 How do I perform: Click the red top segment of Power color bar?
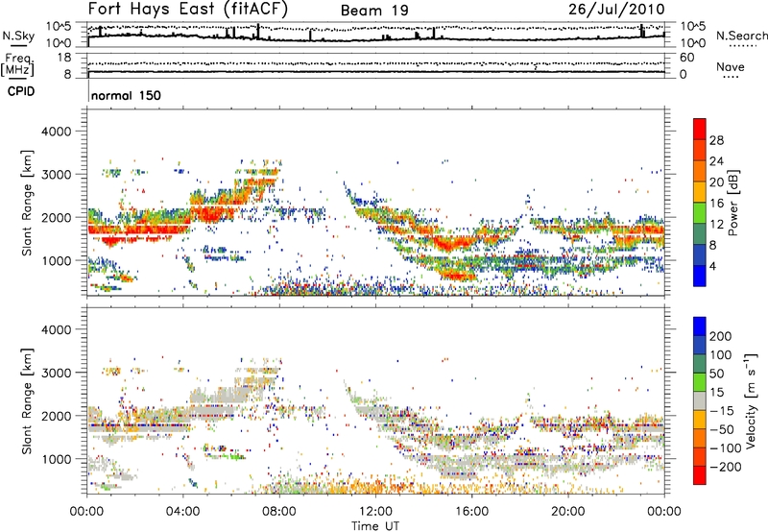(x=700, y=129)
